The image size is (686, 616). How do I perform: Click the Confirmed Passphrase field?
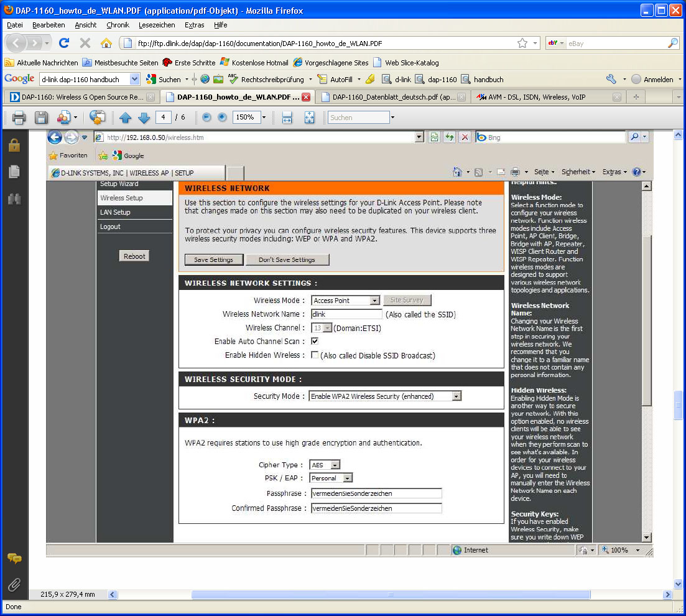click(376, 508)
